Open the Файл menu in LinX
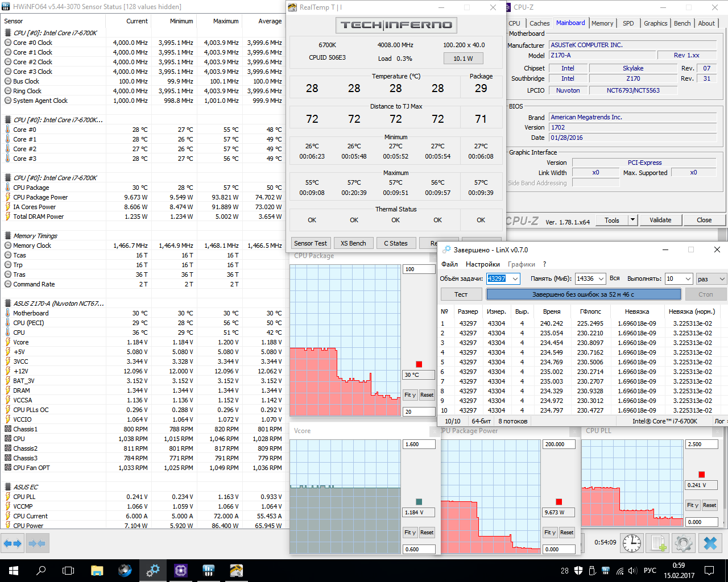This screenshot has height=582, width=728. point(450,264)
